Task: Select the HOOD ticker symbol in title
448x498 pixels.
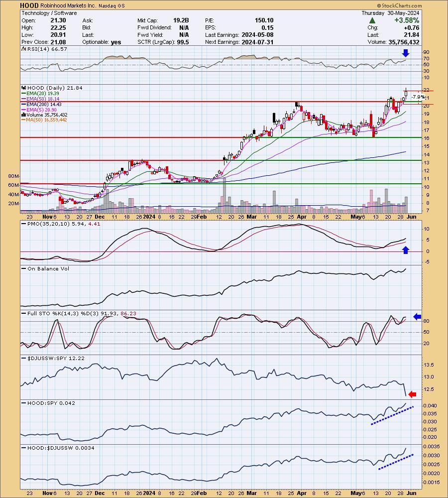Action: click(x=29, y=5)
